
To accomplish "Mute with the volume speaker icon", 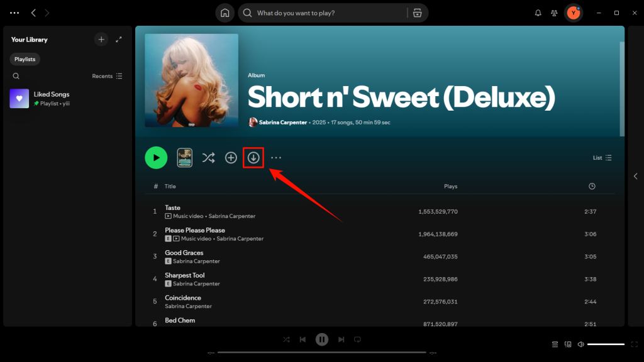I will [x=580, y=344].
